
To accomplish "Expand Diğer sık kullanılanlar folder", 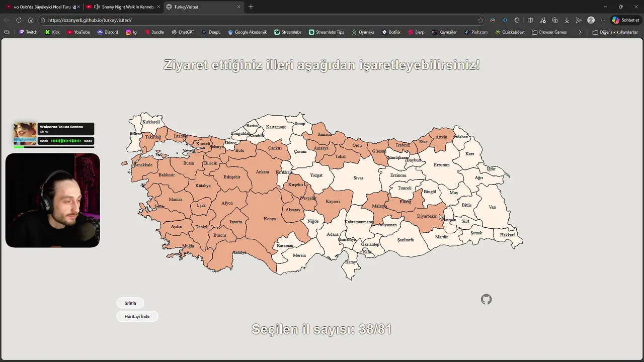I will coord(615,32).
